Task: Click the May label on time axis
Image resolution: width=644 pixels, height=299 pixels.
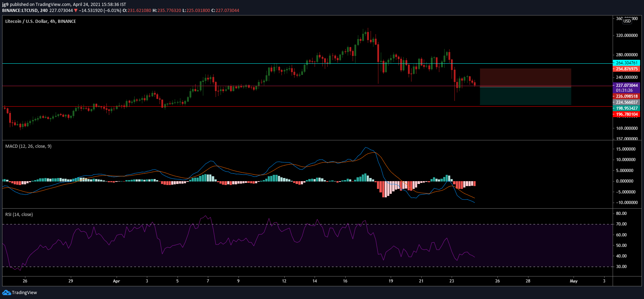Action: 574,281
